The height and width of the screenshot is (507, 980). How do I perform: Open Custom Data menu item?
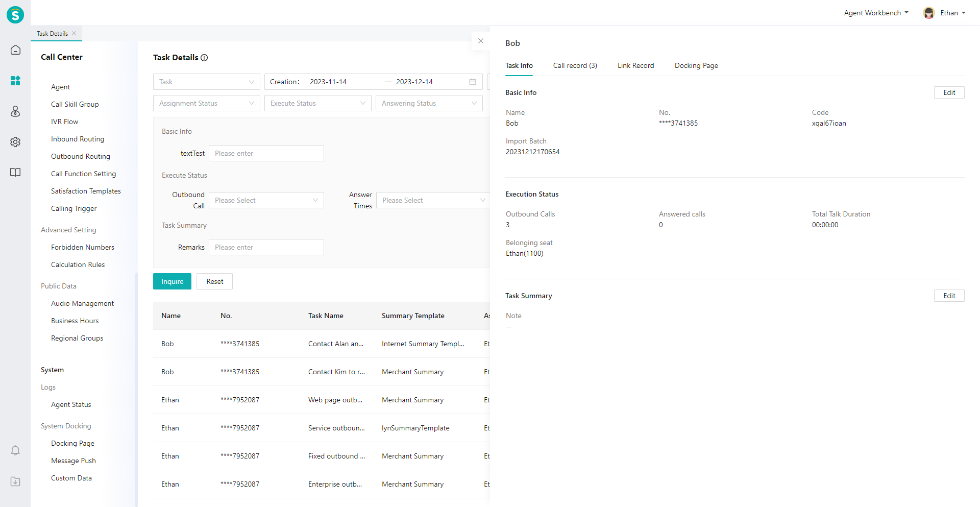71,478
